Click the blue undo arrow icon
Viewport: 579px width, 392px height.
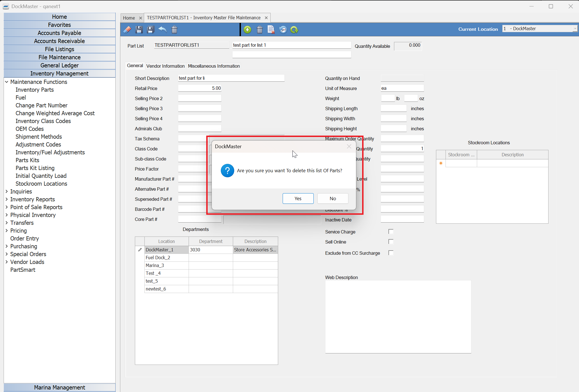click(x=162, y=30)
